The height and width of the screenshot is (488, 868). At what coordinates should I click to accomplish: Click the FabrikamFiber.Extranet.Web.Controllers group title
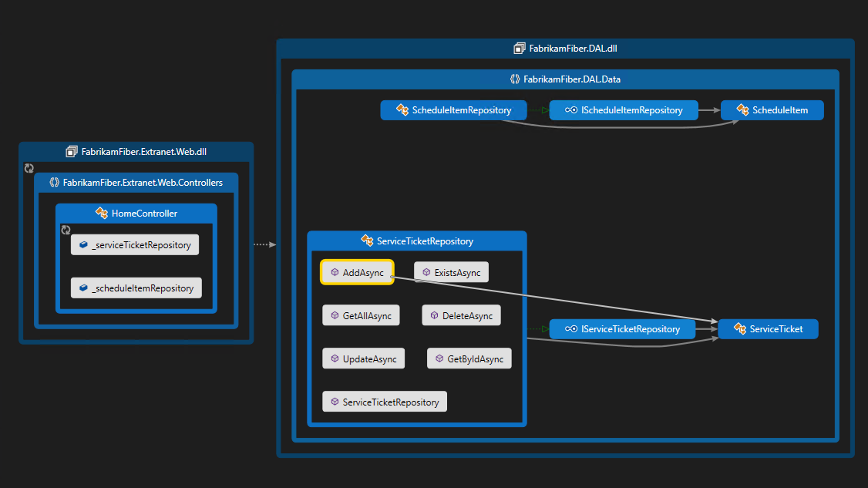(143, 183)
